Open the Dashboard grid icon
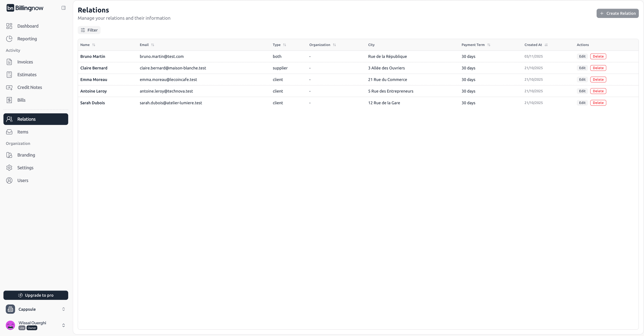Image resolution: width=644 pixels, height=336 pixels. (x=9, y=26)
